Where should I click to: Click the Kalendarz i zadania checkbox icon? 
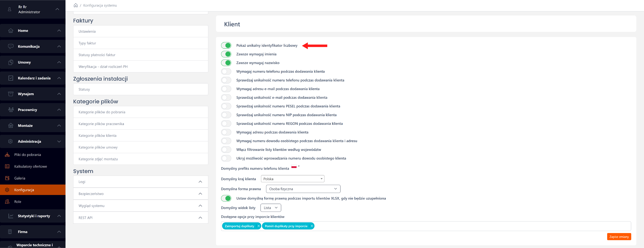click(x=11, y=78)
